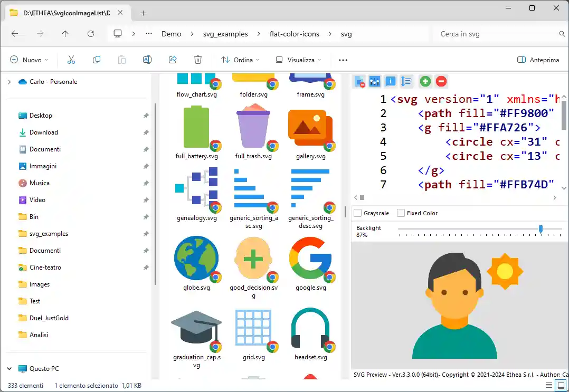The image size is (569, 392).
Task: Enable the Fixed Color checkbox
Action: [x=401, y=213]
